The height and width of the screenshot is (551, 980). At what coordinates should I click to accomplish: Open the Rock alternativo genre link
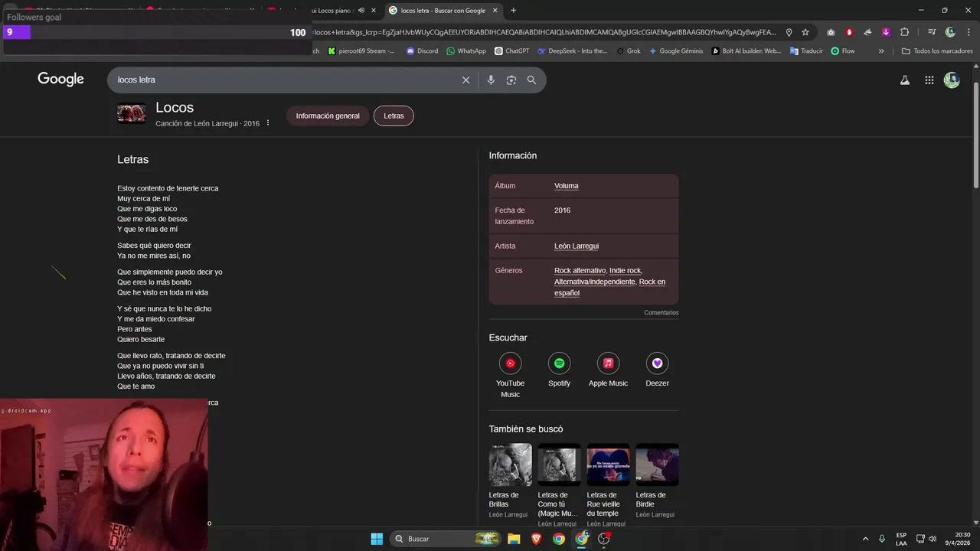point(580,271)
